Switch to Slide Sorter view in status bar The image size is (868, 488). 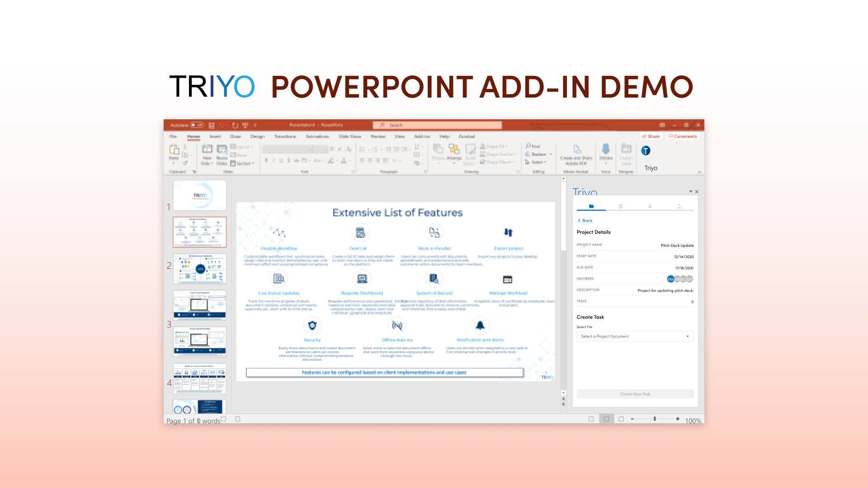[606, 419]
